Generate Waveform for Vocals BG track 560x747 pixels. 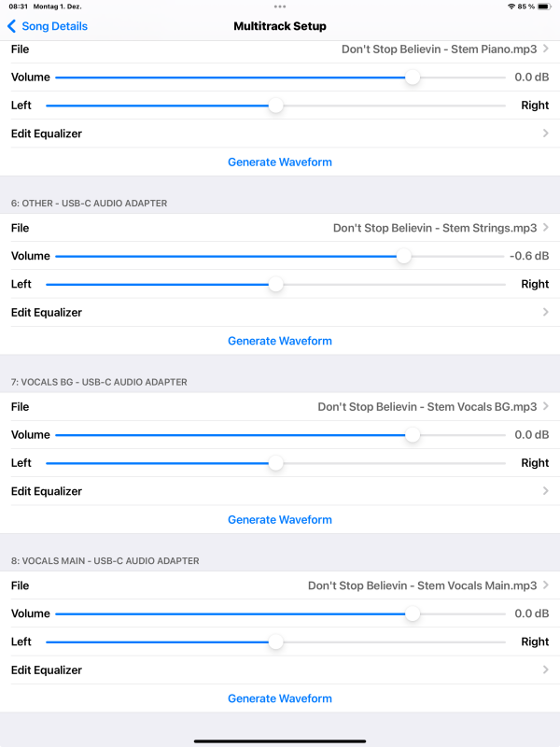pos(280,520)
